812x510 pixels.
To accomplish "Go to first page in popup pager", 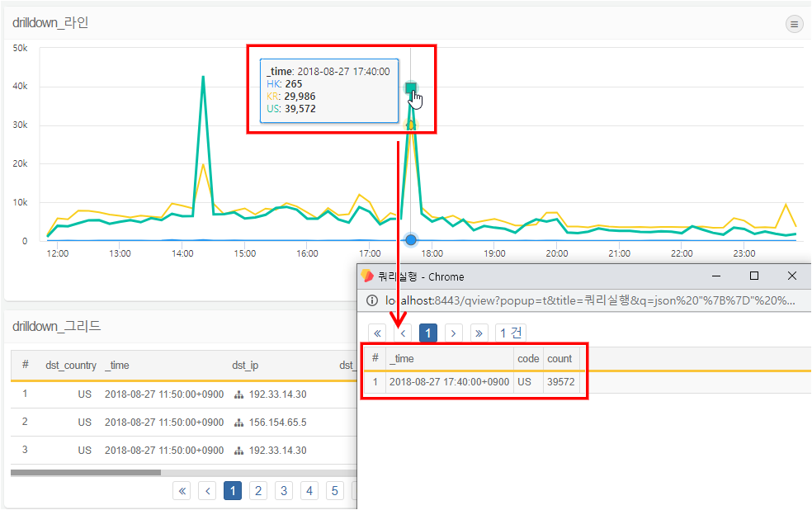I will 377,333.
